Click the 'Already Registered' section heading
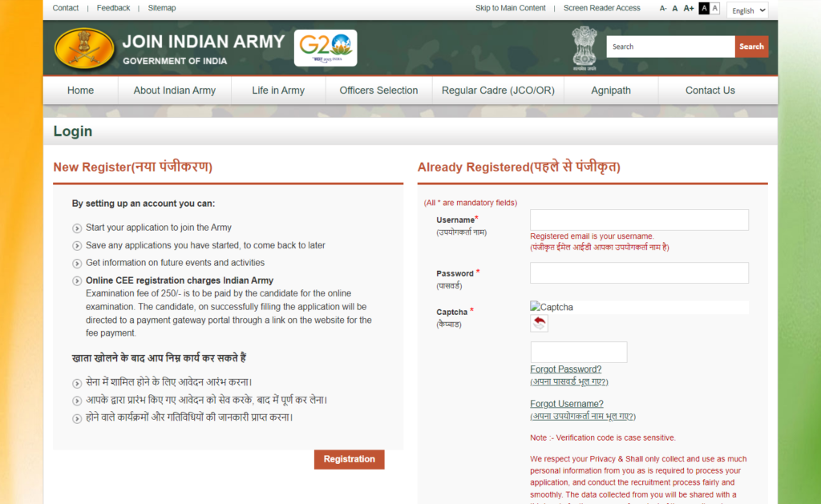The image size is (821, 504). (519, 167)
